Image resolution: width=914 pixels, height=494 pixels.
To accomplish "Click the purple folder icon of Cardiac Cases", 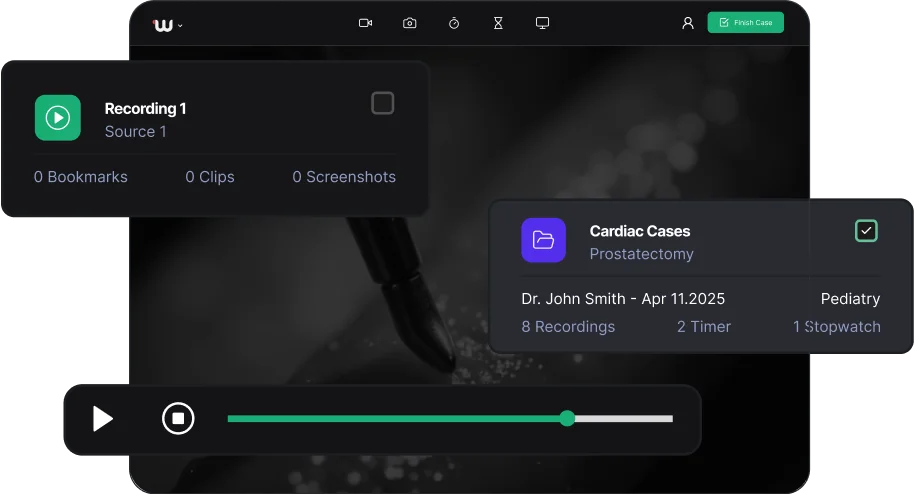I will click(543, 240).
